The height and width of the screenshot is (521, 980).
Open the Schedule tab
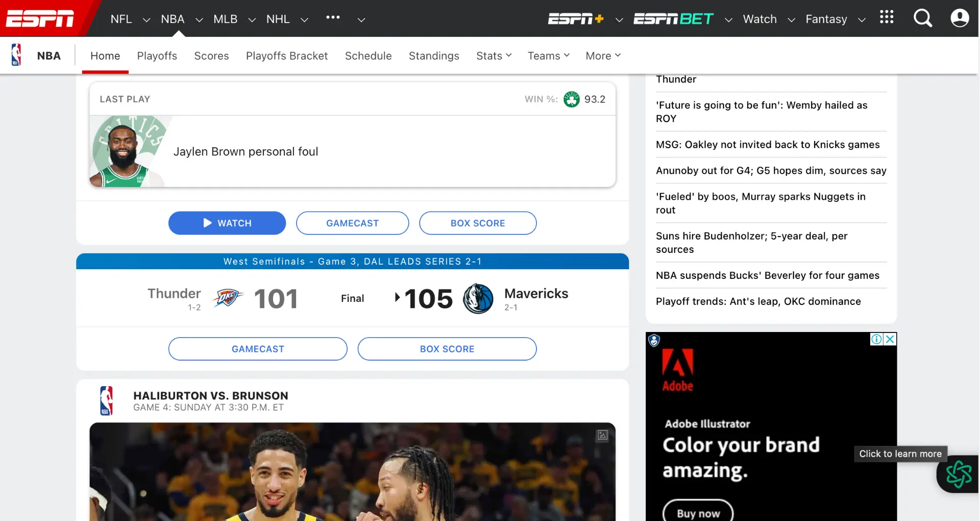pyautogui.click(x=368, y=56)
